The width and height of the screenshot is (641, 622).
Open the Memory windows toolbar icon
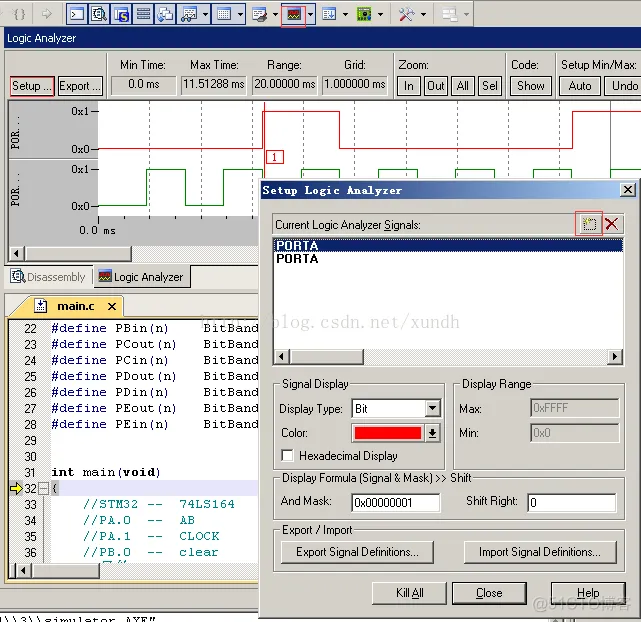click(224, 14)
